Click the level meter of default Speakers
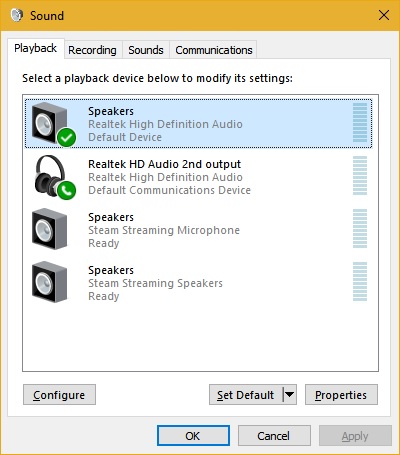The width and height of the screenshot is (400, 455). click(360, 122)
